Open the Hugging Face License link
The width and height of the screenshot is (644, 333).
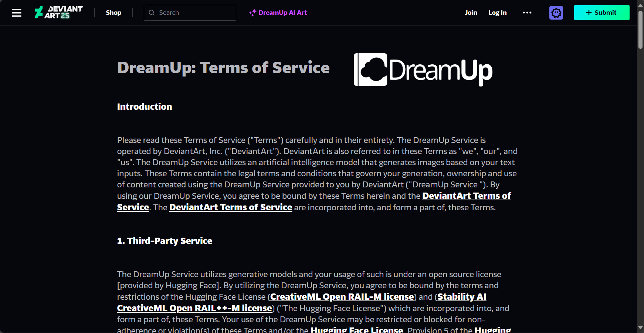[357, 329]
